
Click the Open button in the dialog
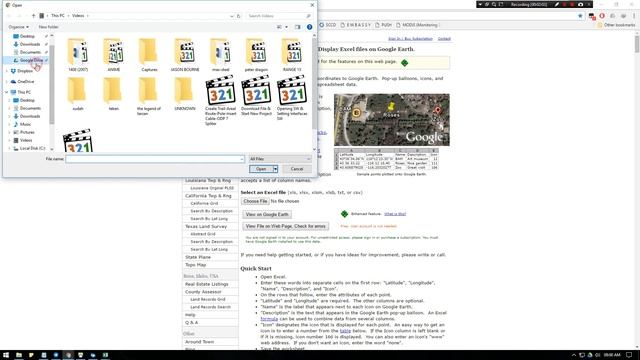pos(261,169)
